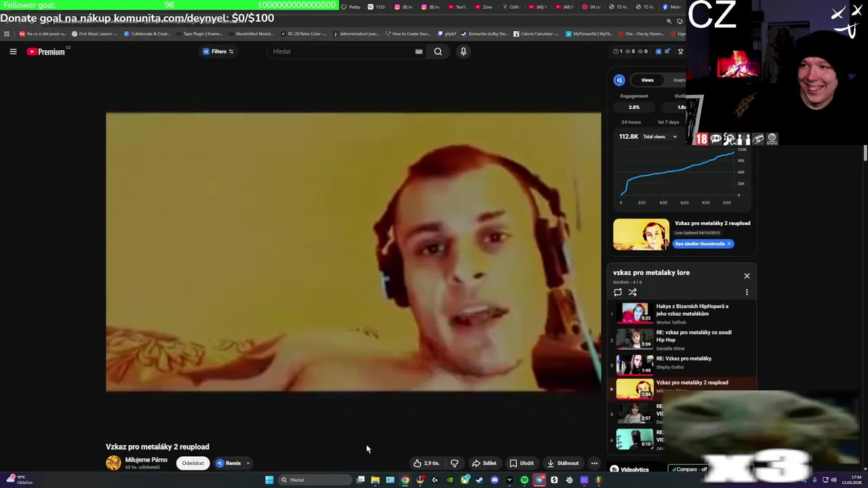Play RE: vzkaz pro metaláky co soudí Hip Hop
Screen dimensions: 868x488
tap(682, 339)
